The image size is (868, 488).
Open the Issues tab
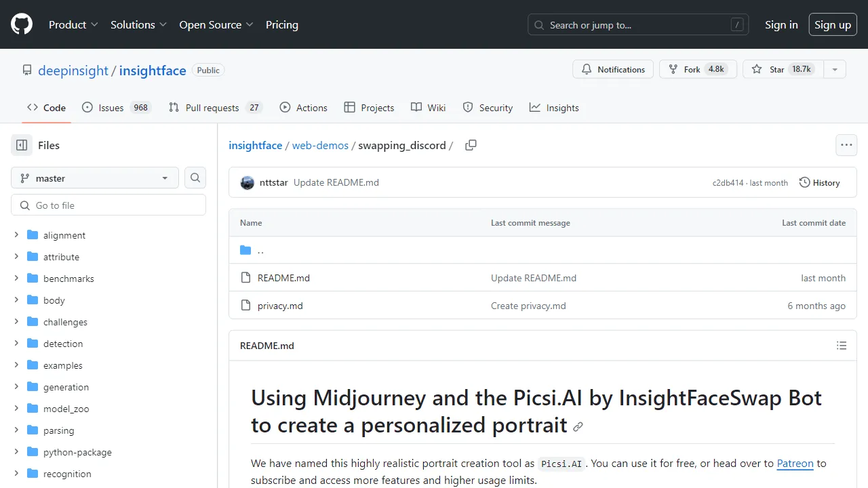[x=115, y=108]
